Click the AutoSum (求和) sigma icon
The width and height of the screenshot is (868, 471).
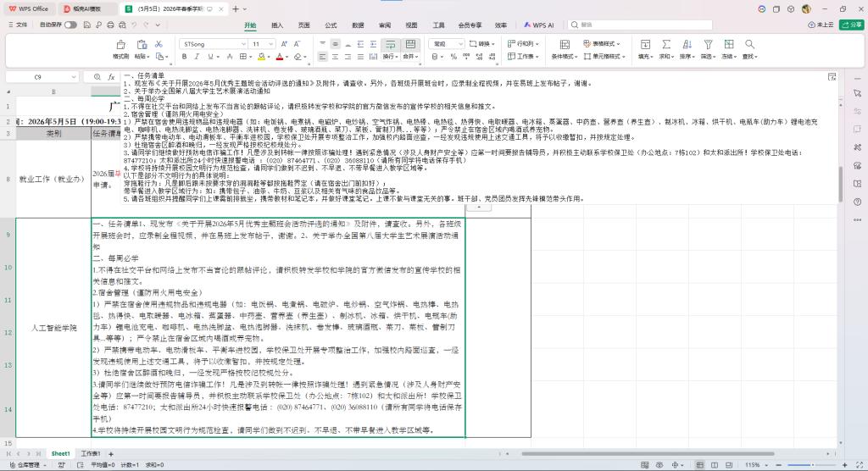coord(666,44)
